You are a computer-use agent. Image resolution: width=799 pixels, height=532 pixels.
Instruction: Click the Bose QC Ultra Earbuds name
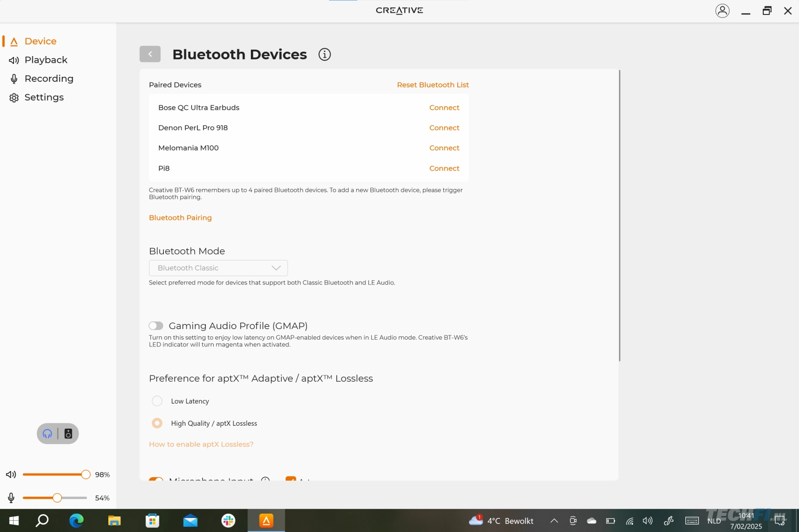point(199,108)
